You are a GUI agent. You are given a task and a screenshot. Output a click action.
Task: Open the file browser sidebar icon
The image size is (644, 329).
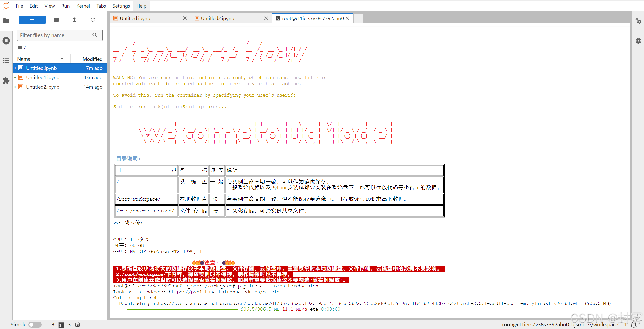pyautogui.click(x=6, y=21)
